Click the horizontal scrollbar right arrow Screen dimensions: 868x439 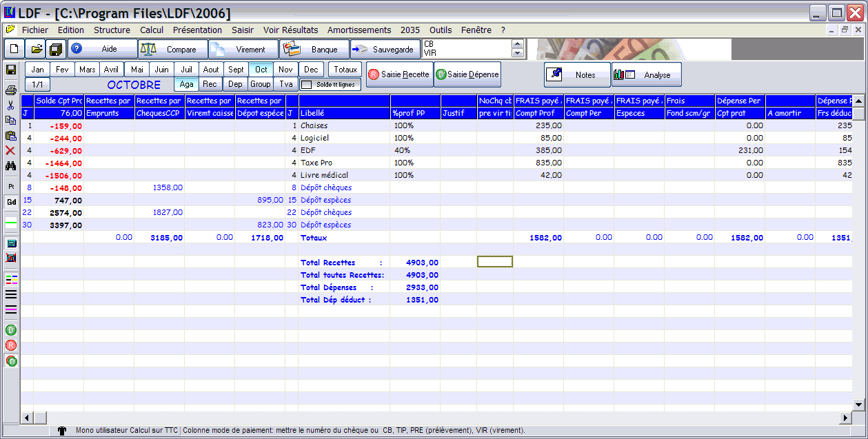coord(846,418)
